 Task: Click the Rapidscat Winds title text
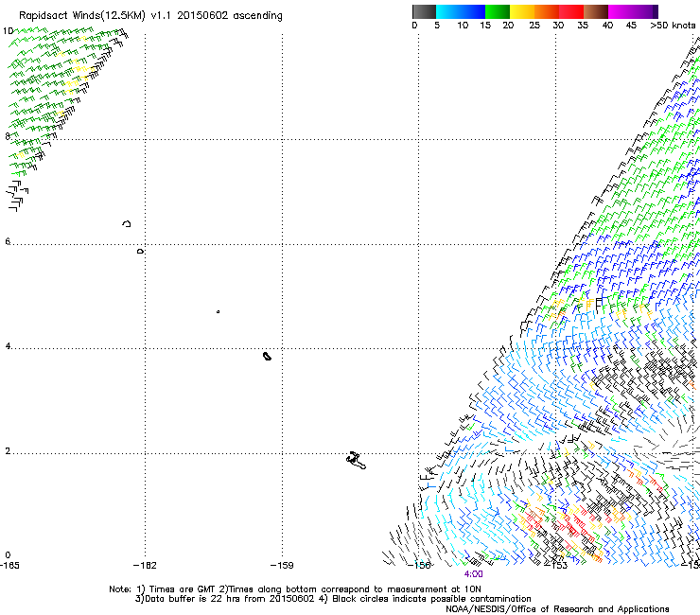click(150, 16)
